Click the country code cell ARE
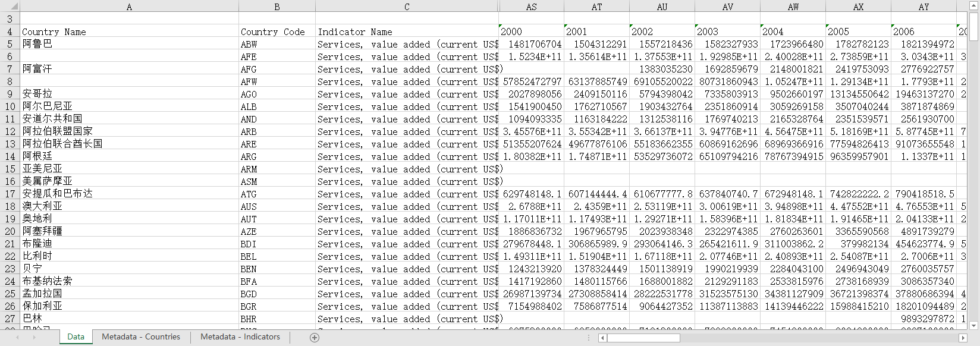The height and width of the screenshot is (346, 980). pos(277,144)
